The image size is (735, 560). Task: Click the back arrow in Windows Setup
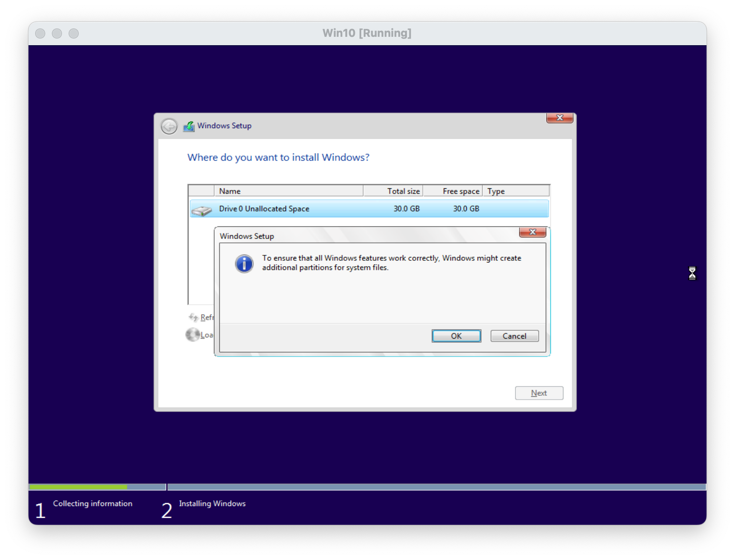(169, 126)
